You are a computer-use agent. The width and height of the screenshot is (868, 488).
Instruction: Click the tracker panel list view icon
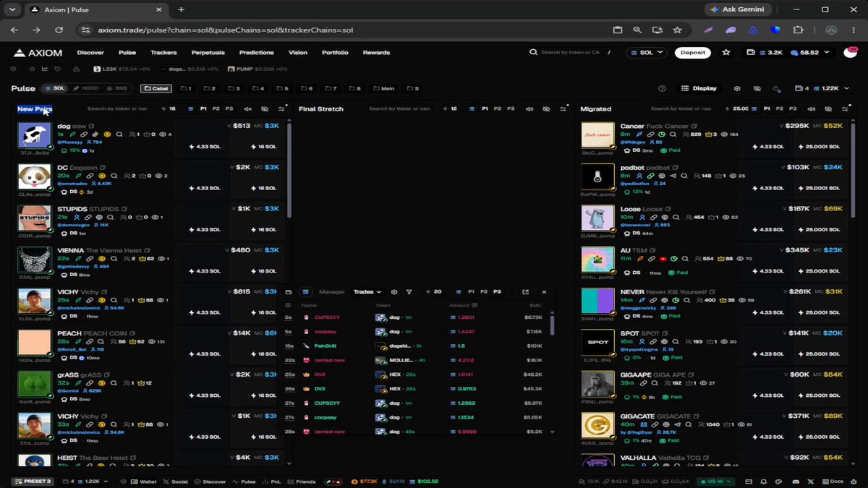[305, 292]
